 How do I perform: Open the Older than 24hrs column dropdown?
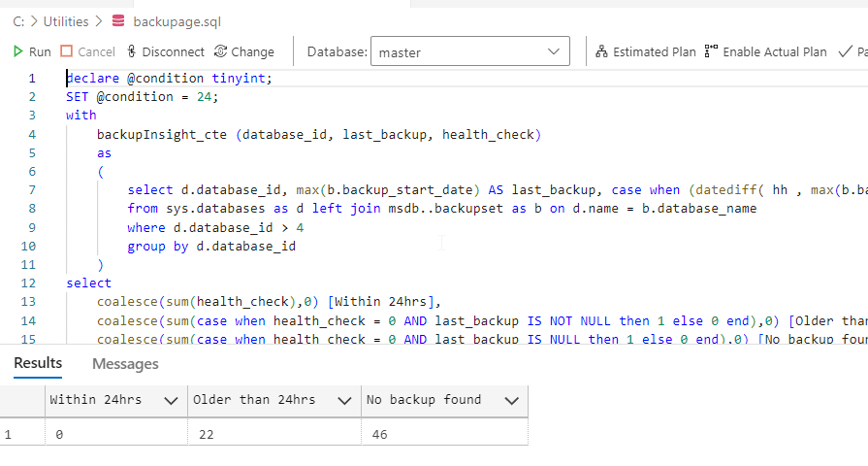pos(342,400)
